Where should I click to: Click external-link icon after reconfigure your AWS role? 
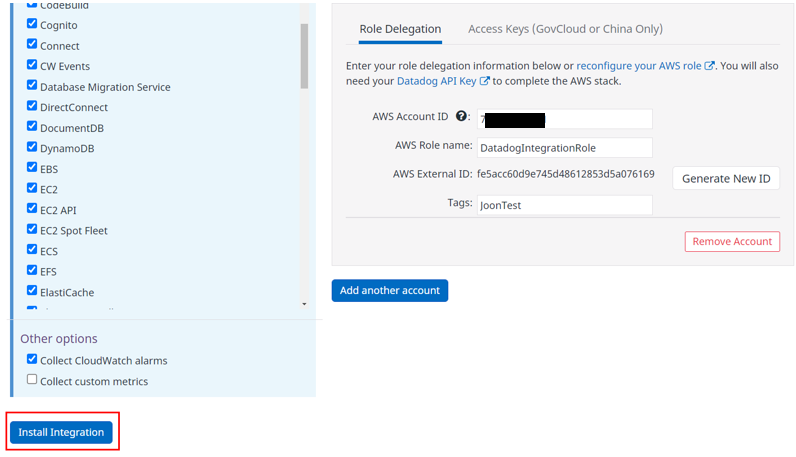(710, 66)
